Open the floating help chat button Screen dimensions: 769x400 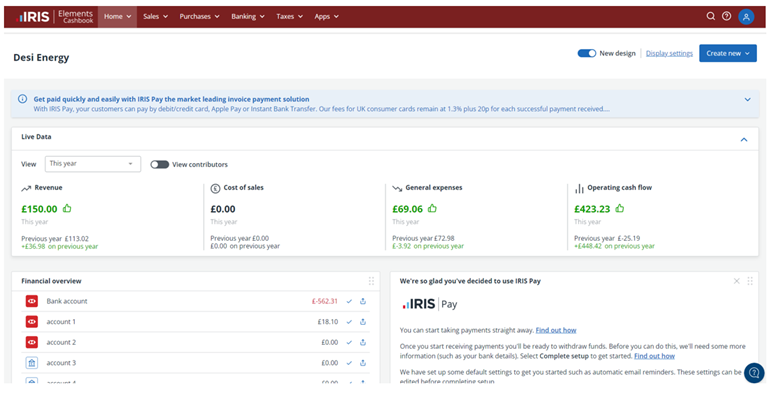[754, 373]
